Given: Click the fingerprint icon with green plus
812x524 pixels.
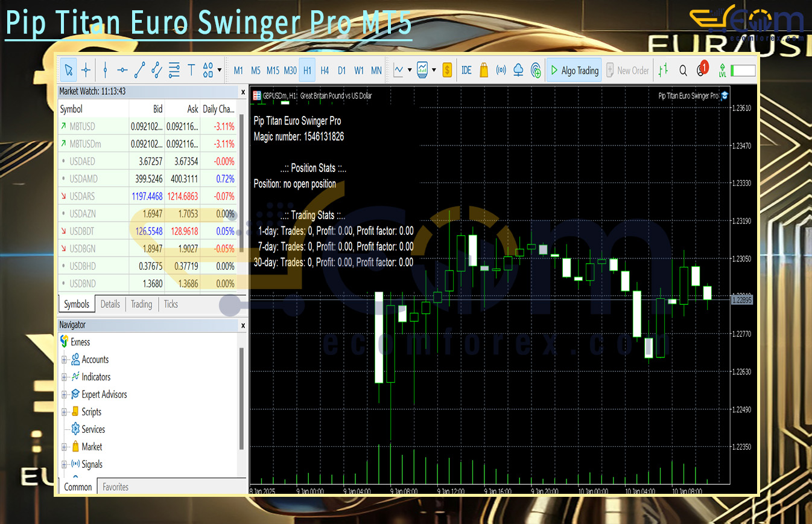Looking at the screenshot, I should 536,71.
